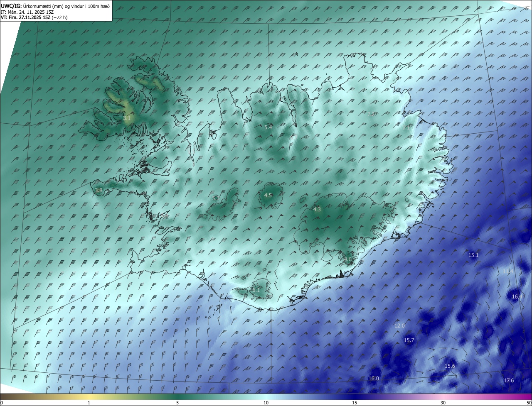The width and height of the screenshot is (532, 406).
Task: Select the 3.8 value on Snæfellsnes peninsula
Action: tap(99, 191)
